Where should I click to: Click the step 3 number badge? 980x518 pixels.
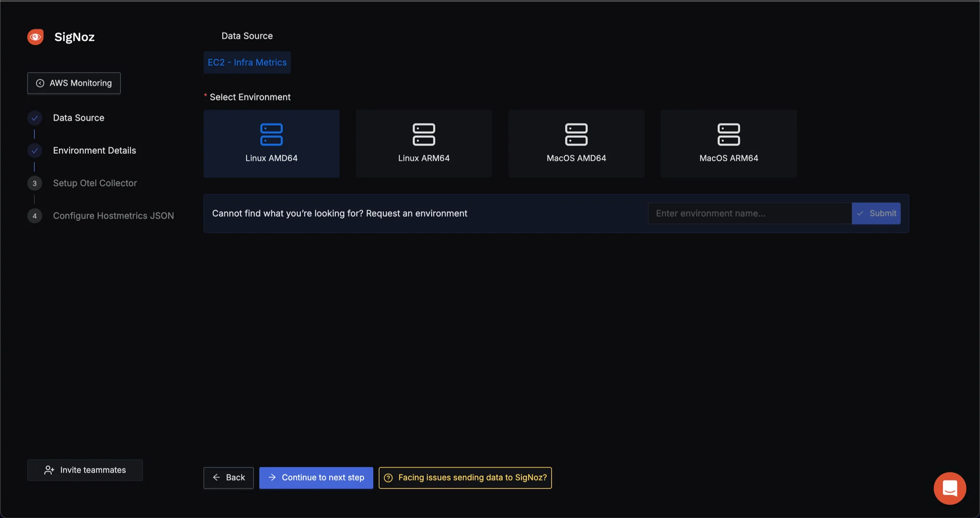34,184
